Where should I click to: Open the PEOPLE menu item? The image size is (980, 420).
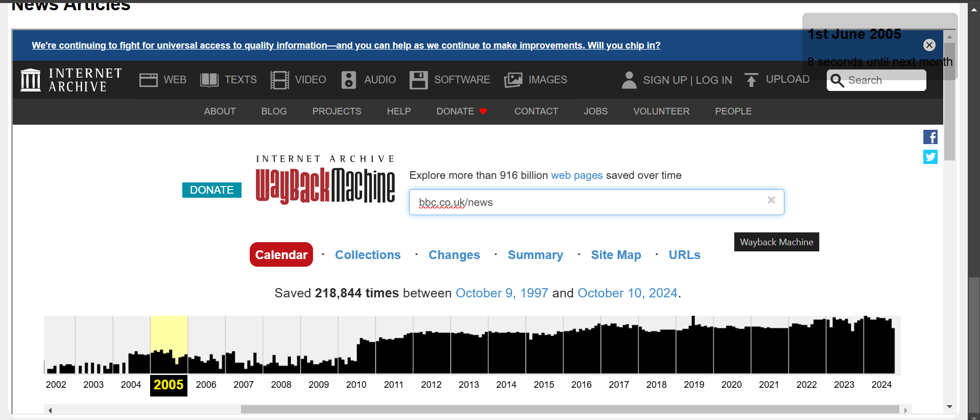(x=733, y=111)
